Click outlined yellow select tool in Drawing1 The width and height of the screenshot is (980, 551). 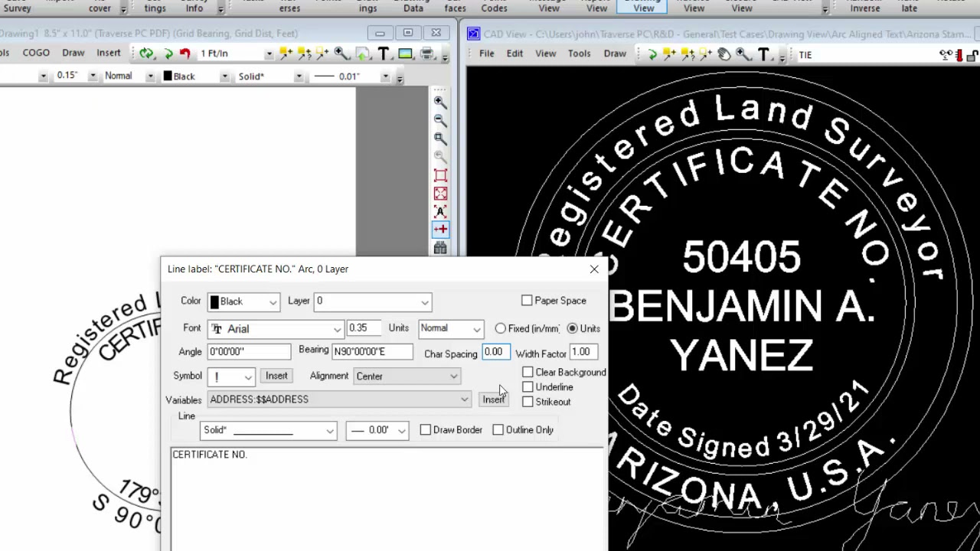(x=323, y=54)
